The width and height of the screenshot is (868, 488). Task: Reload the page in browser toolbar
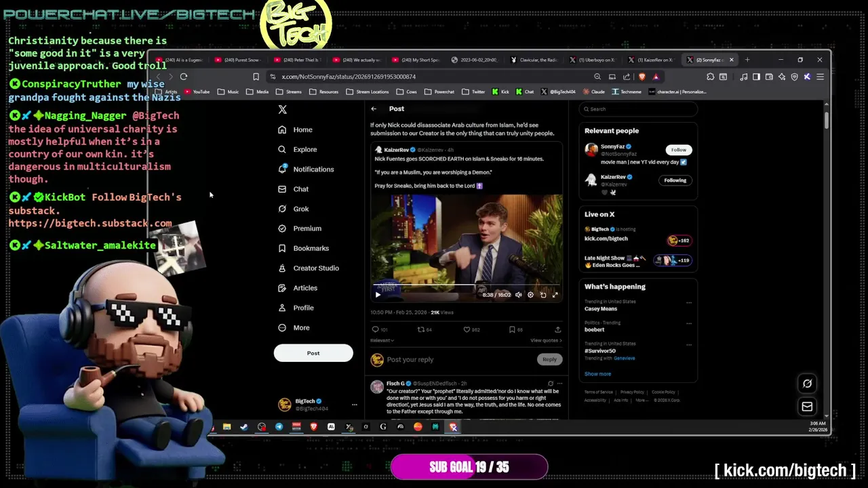coord(184,77)
